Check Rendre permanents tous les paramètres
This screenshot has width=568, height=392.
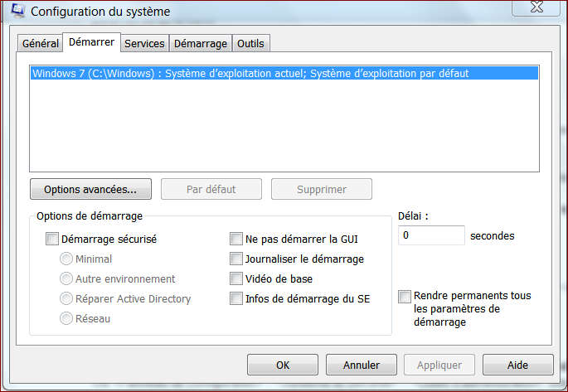(405, 296)
